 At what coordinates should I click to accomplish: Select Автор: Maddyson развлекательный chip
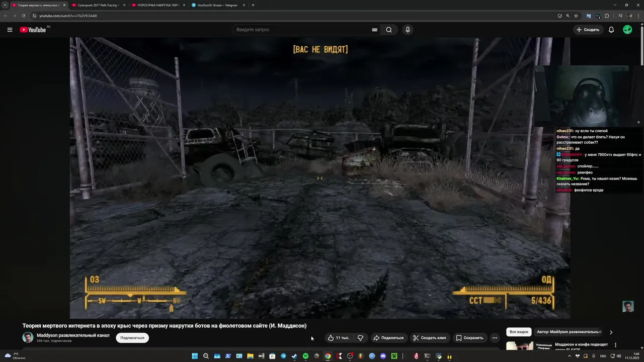click(x=569, y=332)
